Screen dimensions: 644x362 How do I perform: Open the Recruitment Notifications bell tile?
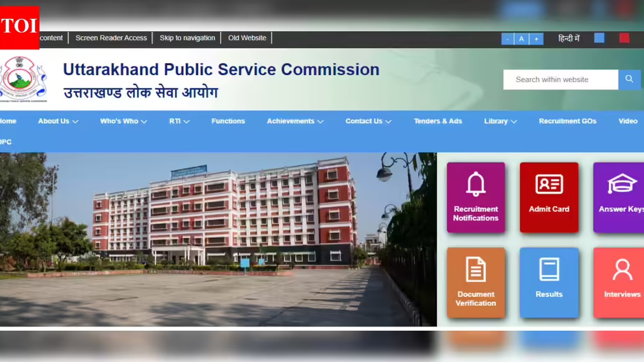(476, 197)
